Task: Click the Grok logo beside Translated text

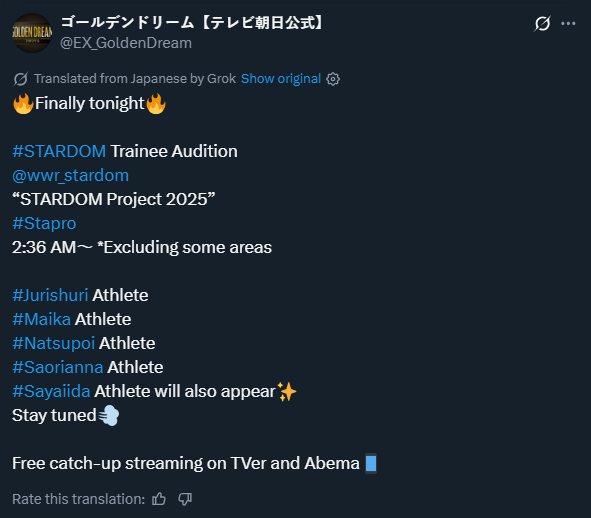Action: click(x=20, y=79)
